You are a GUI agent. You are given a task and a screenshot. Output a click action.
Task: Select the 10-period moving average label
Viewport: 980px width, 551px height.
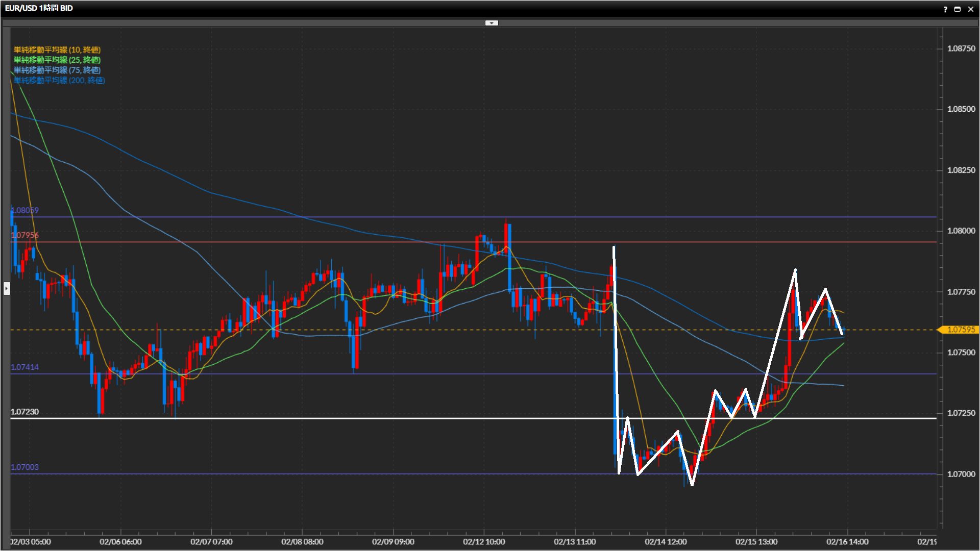point(57,49)
